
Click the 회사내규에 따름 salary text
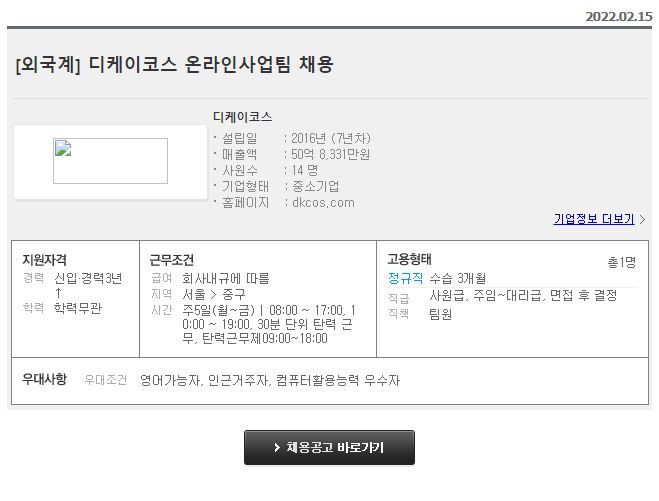tap(225, 278)
